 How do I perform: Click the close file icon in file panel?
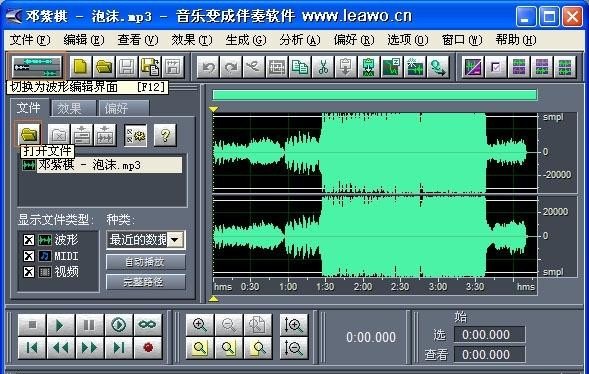pos(59,134)
